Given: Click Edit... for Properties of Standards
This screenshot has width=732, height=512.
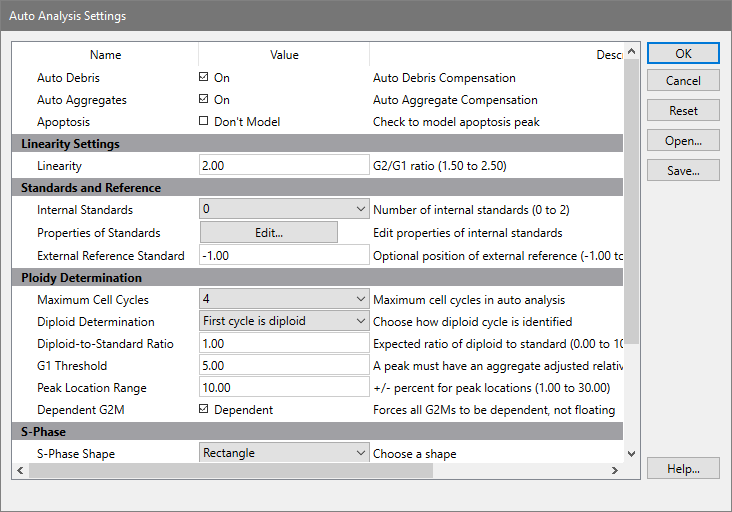Looking at the screenshot, I should click(269, 232).
